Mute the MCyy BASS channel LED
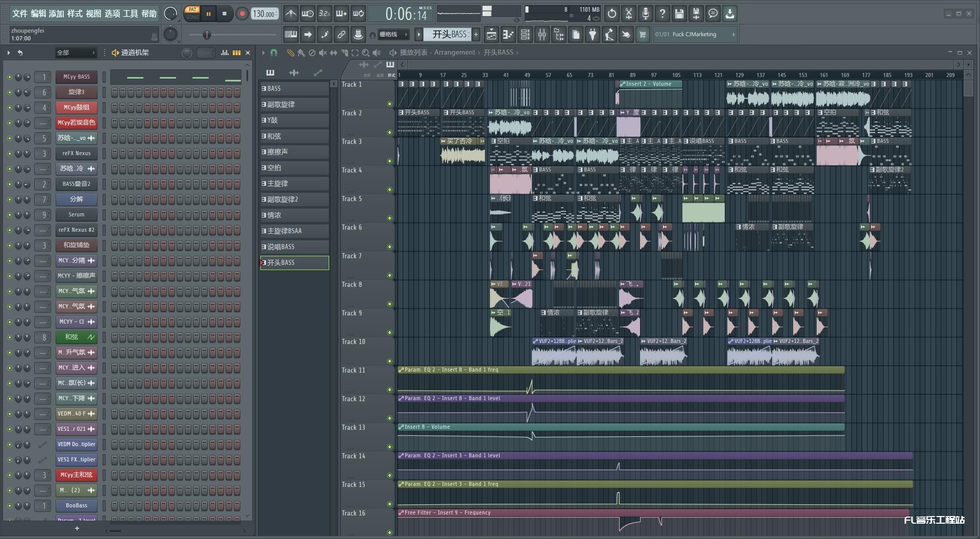 [9, 77]
